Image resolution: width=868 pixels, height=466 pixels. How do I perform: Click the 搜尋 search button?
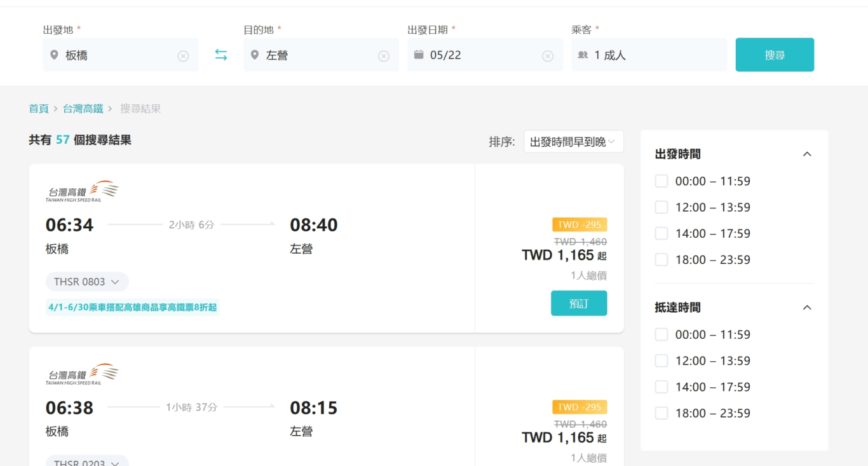click(775, 55)
